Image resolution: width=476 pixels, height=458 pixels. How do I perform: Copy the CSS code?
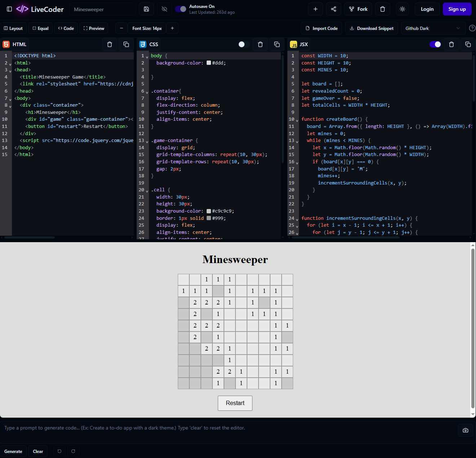coord(277,44)
